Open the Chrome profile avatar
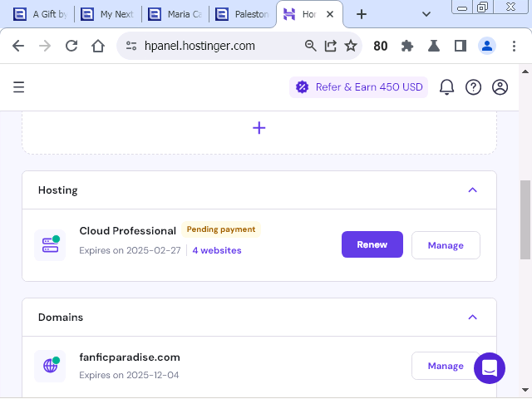 click(487, 46)
